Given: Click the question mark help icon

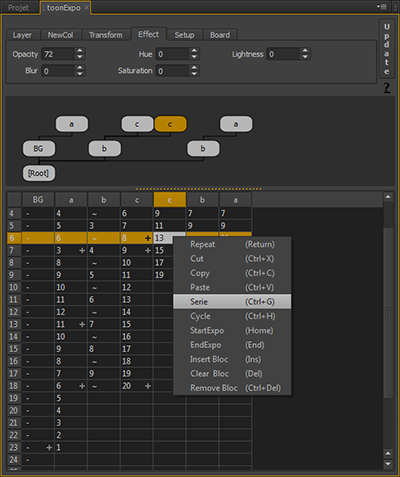Looking at the screenshot, I should 386,88.
